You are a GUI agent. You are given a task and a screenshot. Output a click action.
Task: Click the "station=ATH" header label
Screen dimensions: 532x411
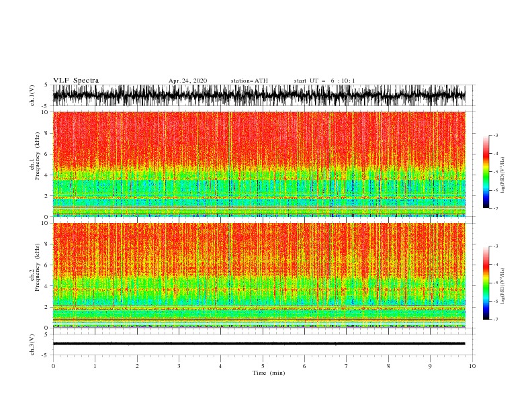249,81
